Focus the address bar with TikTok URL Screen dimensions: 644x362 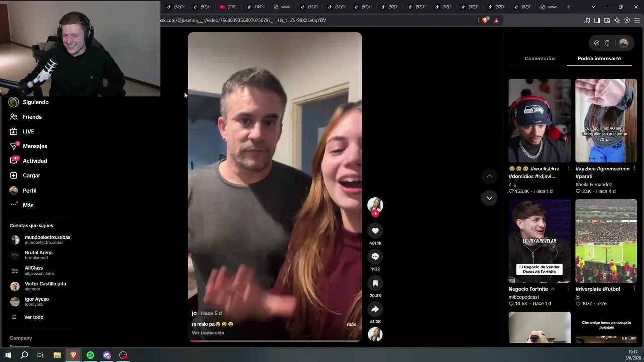click(317, 20)
